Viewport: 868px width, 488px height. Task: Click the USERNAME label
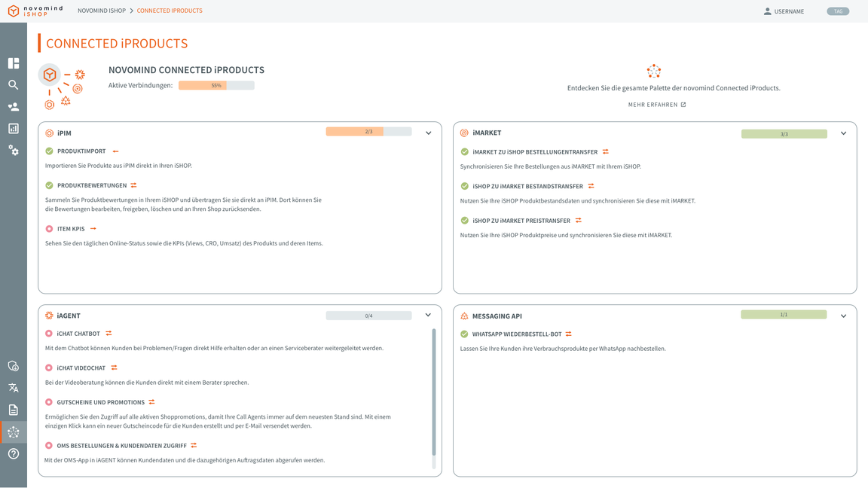click(789, 11)
